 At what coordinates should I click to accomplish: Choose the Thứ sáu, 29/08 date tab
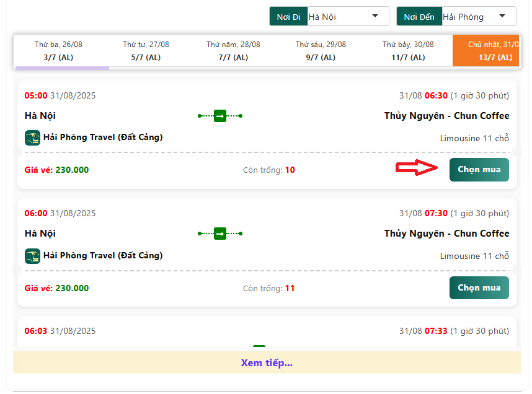(x=321, y=51)
